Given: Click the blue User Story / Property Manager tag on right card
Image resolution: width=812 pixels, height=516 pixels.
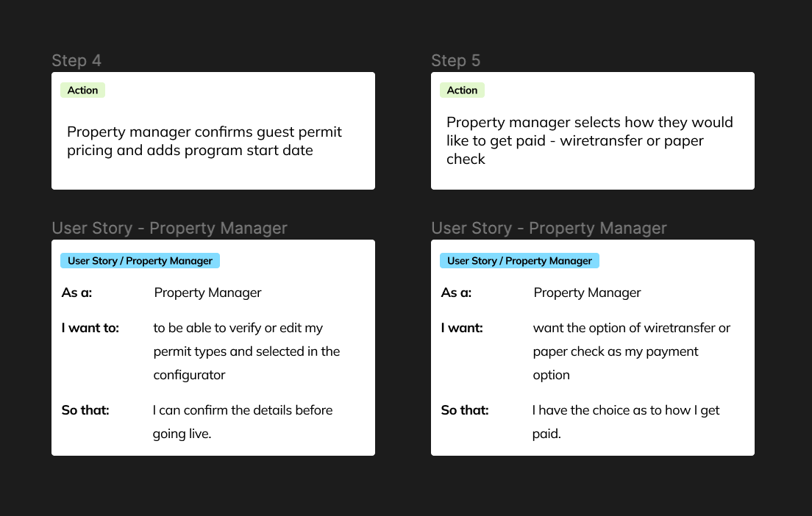Looking at the screenshot, I should (519, 261).
